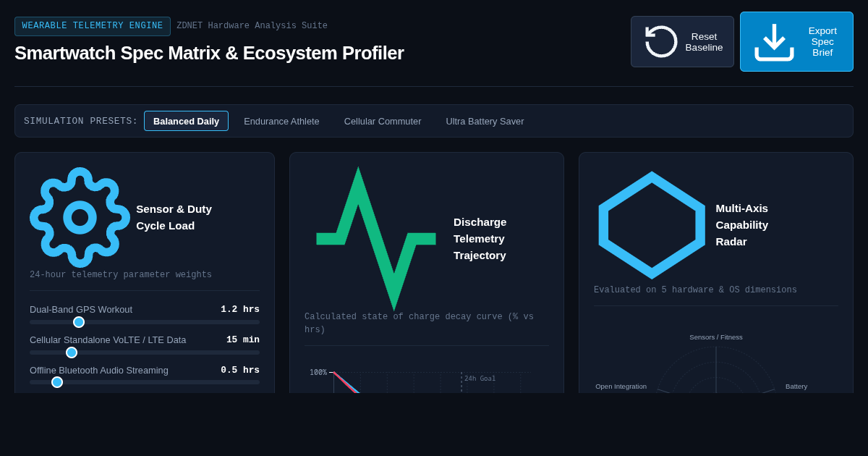Click the 1.2 hrs GPS value
The width and height of the screenshot is (868, 456).
point(240,309)
